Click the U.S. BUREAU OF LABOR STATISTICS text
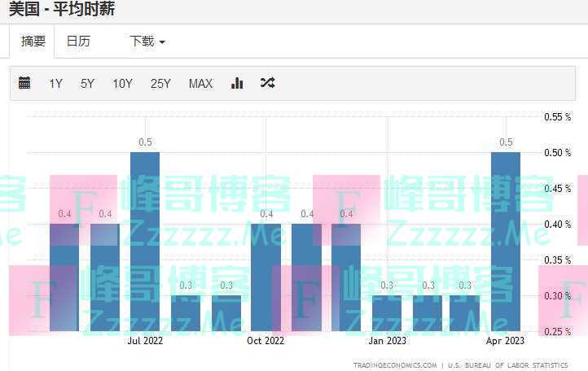 coord(507,365)
